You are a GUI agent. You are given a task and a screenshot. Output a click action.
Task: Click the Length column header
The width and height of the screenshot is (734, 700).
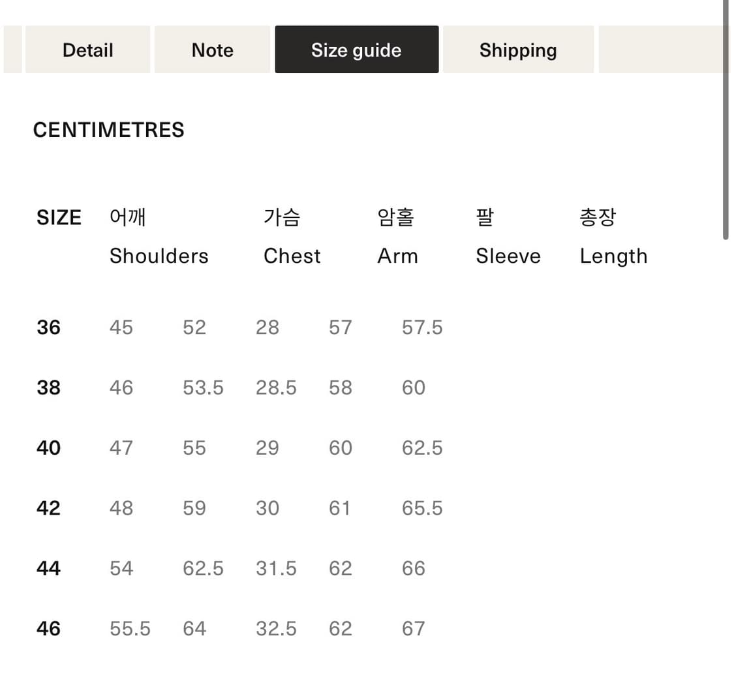point(613,256)
